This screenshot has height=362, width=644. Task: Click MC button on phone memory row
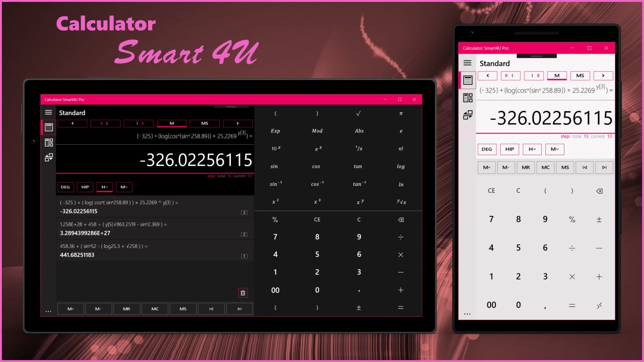(545, 167)
